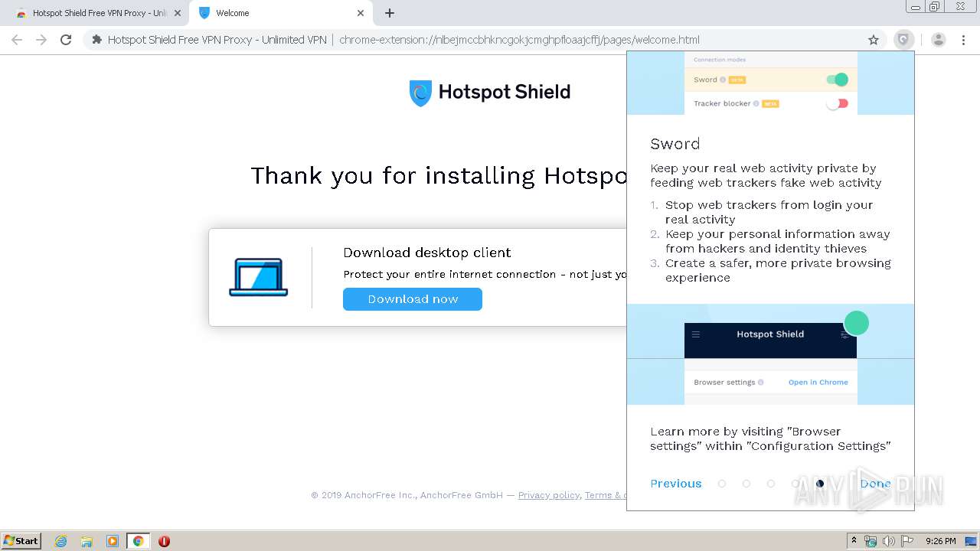Image resolution: width=980 pixels, height=551 pixels.
Task: Click the info icon next to Tracker blocker
Action: 756,103
